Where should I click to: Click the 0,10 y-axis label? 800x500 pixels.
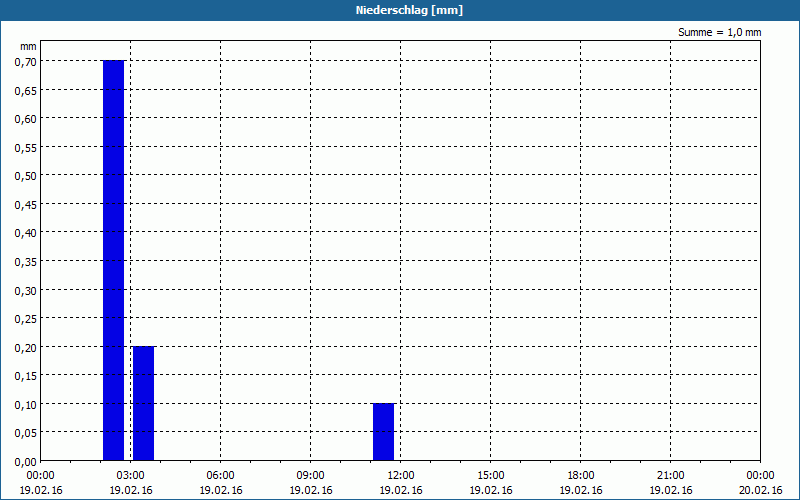click(x=26, y=405)
